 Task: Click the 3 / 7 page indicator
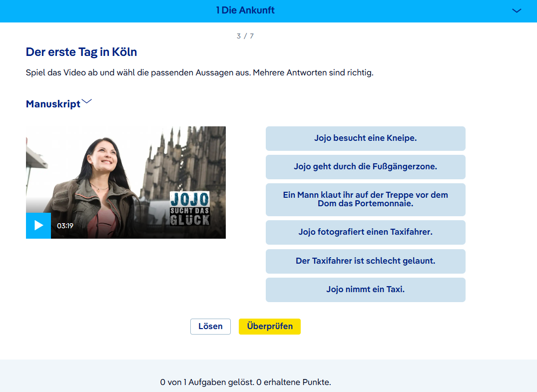click(245, 36)
